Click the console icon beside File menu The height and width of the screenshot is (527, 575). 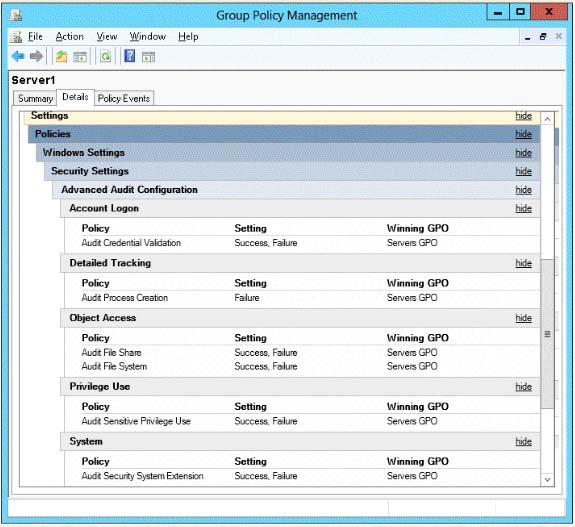[x=16, y=37]
